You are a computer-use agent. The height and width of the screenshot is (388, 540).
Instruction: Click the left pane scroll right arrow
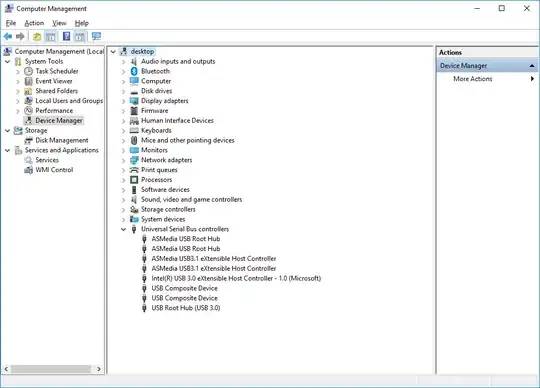(99, 369)
